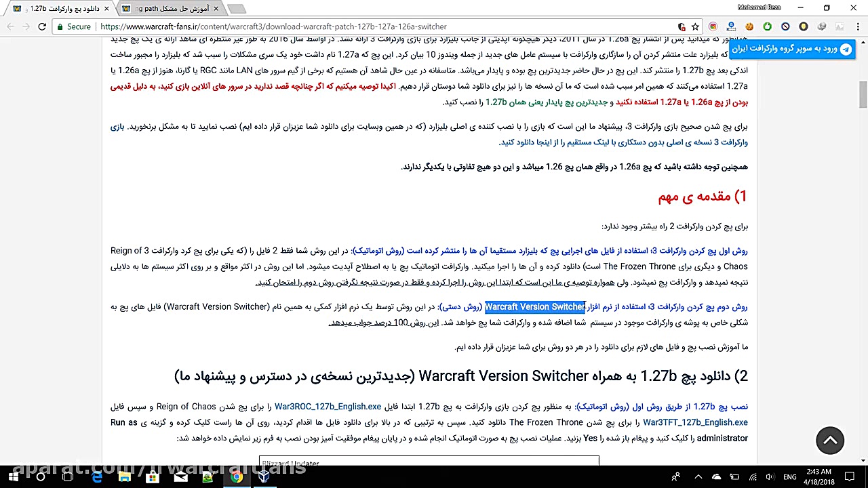
Task: Open the People icon in system tray
Action: (x=675, y=476)
